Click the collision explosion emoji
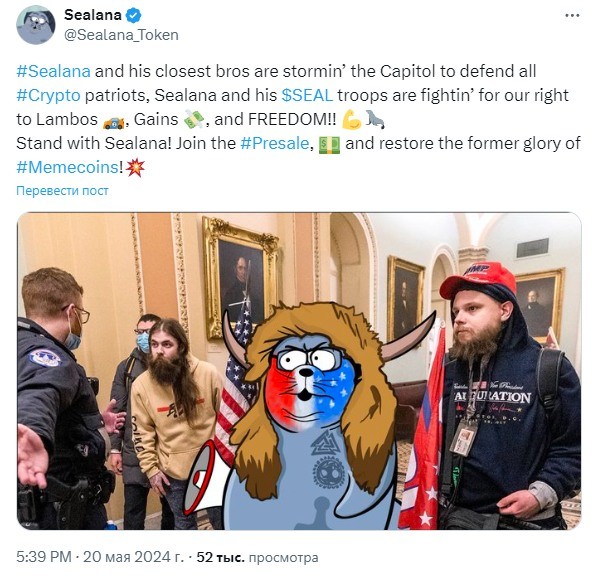 point(135,168)
